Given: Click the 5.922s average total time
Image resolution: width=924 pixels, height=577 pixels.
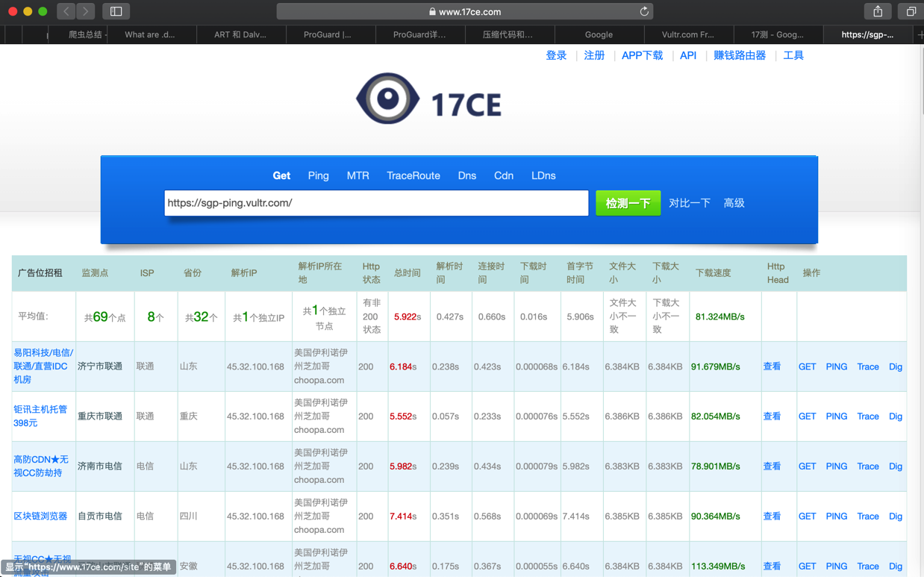Looking at the screenshot, I should pos(407,316).
